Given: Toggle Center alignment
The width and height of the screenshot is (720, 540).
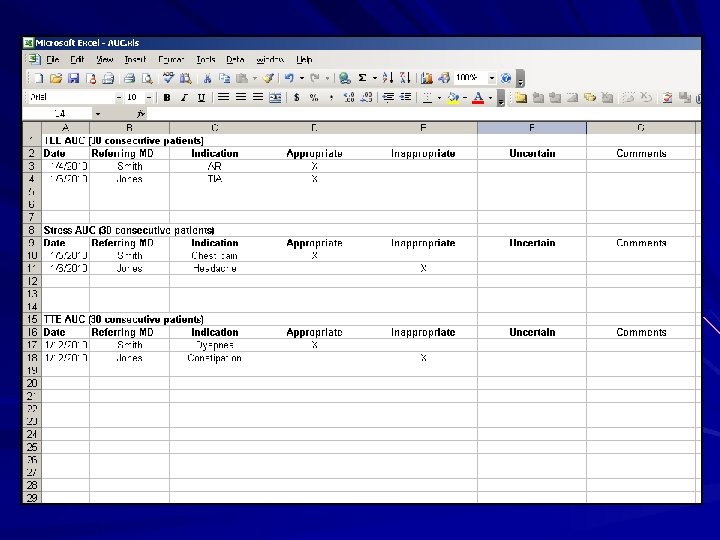Looking at the screenshot, I should [241, 97].
